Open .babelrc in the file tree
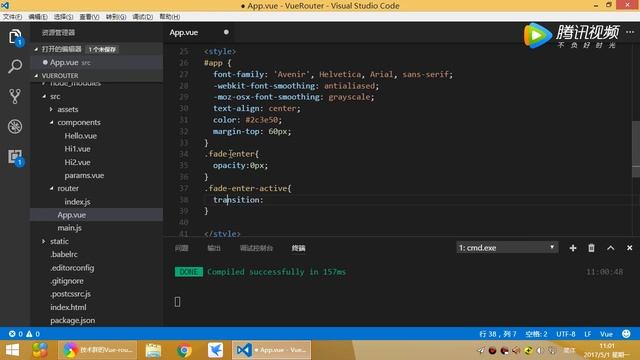This screenshot has height=360, width=640. point(64,254)
